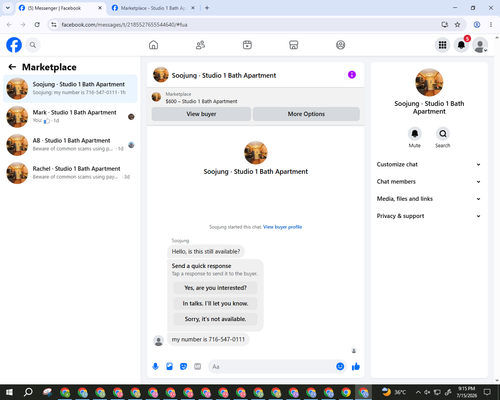The width and height of the screenshot is (500, 400).
Task: Open the Soojung Studio 1 Bath Apartment chat
Action: [70, 89]
